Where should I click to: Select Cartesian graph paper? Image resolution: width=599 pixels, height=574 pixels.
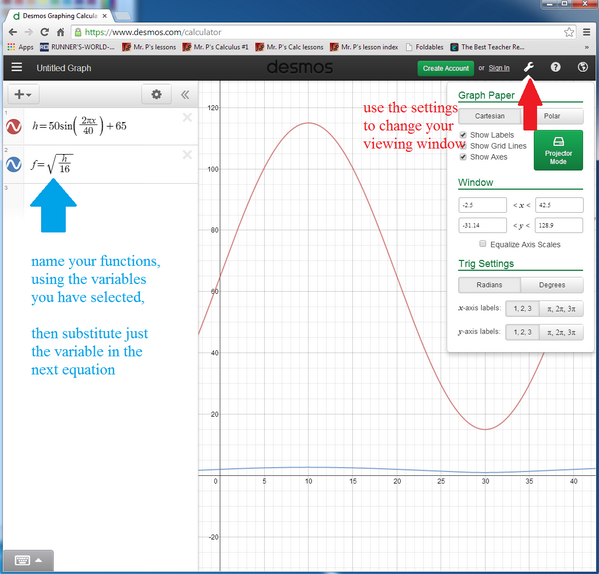[490, 116]
